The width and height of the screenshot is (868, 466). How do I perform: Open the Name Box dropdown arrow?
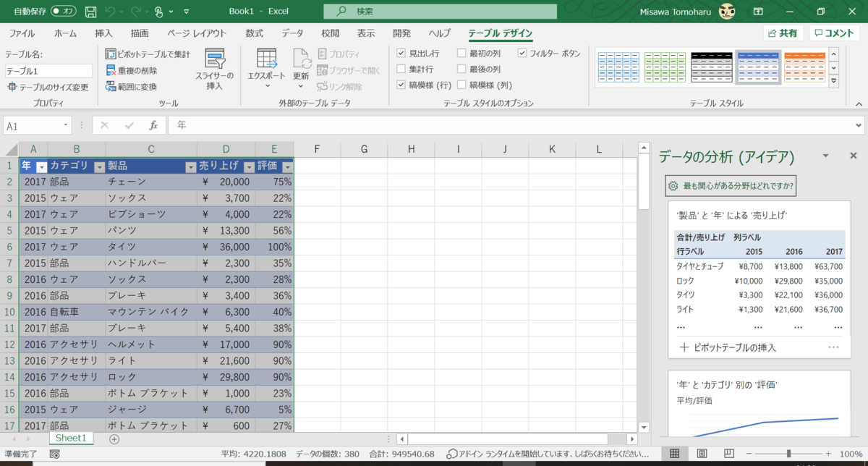pyautogui.click(x=66, y=125)
